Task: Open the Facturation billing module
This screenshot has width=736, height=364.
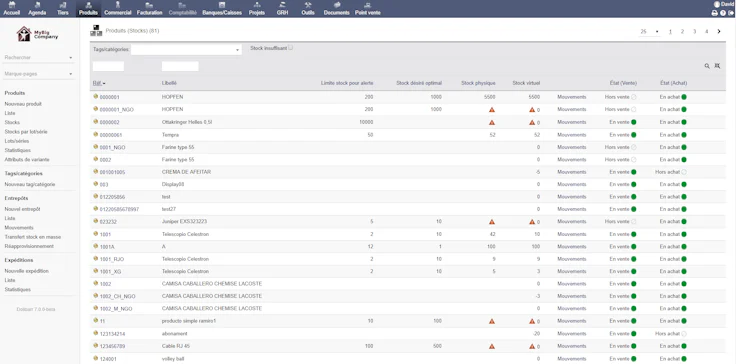Action: click(x=149, y=8)
